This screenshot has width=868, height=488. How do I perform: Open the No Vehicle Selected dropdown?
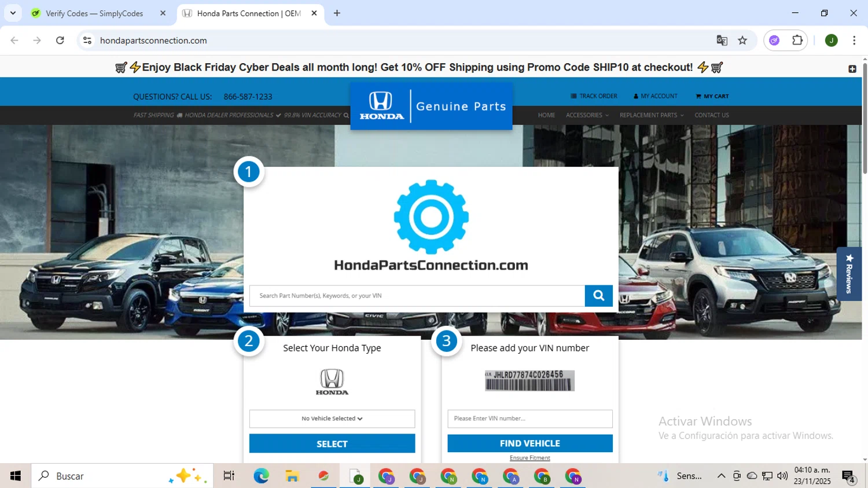click(332, 419)
